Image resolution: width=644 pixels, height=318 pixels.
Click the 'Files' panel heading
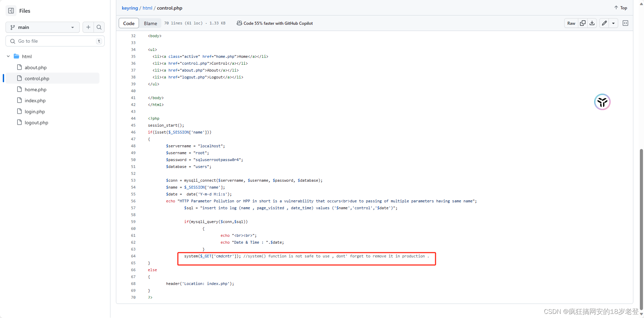point(25,11)
